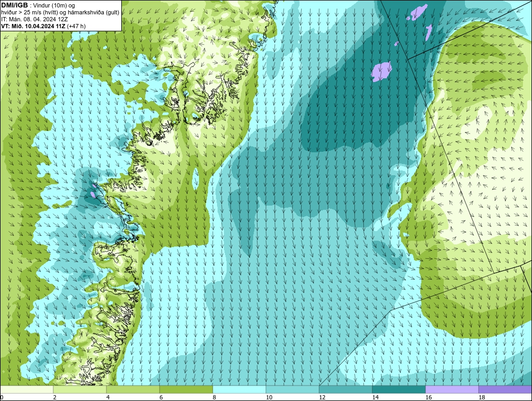Screen dimensions: 532x401
Task: Click the 0–2 m/s pale legend swatch
Action: (27, 389)
